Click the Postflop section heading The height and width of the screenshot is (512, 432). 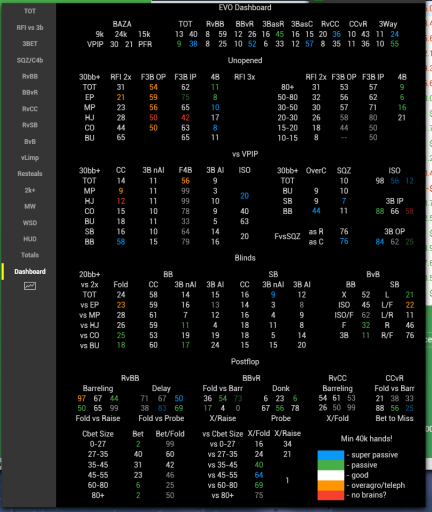point(245,361)
